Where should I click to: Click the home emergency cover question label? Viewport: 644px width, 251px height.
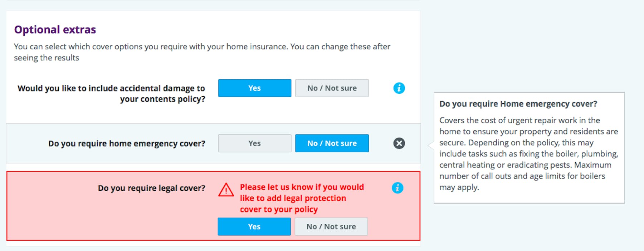[127, 144]
